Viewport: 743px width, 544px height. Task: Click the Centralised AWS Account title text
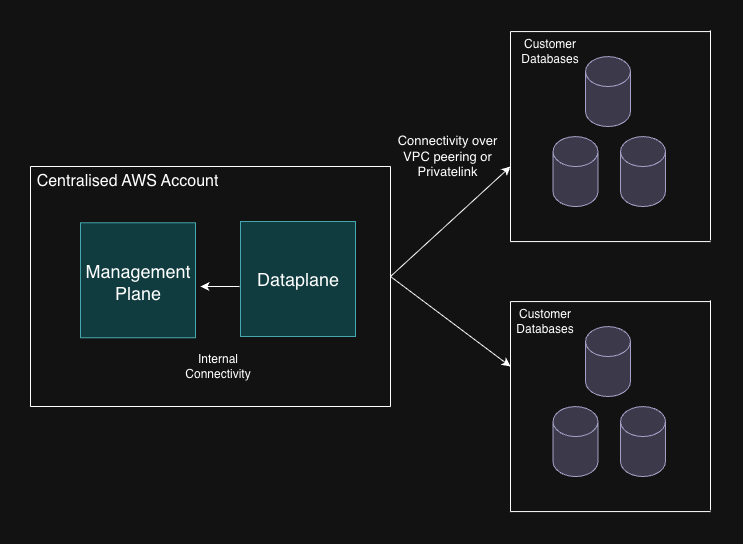127,181
